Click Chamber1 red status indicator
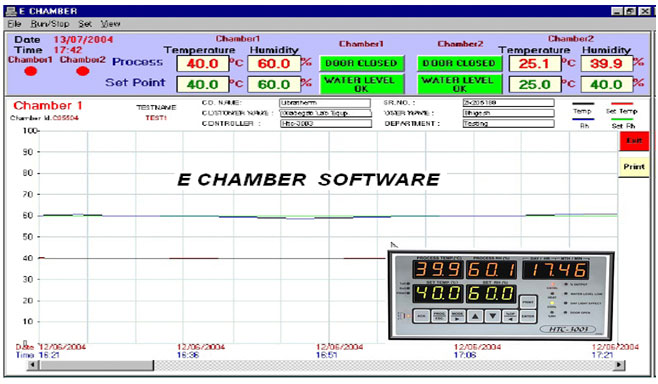 click(31, 71)
